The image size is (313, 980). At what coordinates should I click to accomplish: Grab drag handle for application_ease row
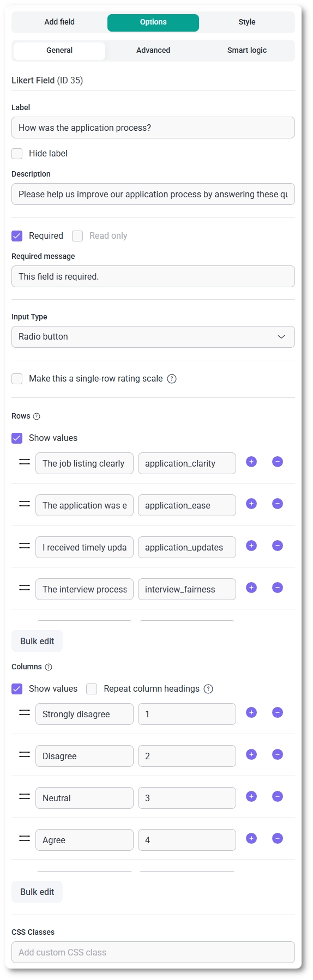pos(25,504)
